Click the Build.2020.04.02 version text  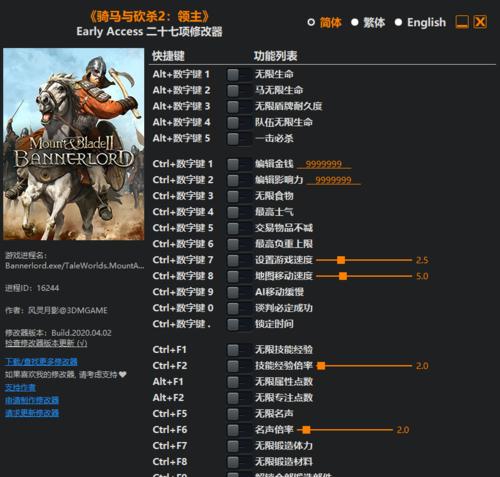click(x=81, y=333)
